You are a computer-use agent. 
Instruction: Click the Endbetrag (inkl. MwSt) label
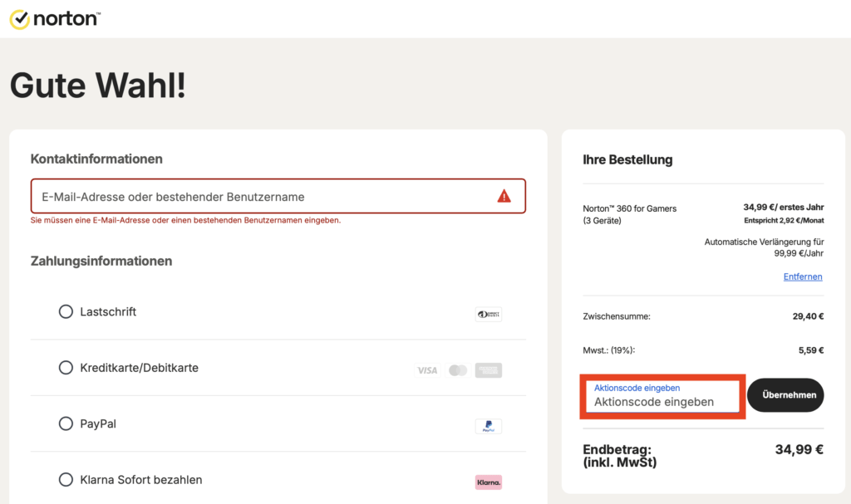[620, 456]
